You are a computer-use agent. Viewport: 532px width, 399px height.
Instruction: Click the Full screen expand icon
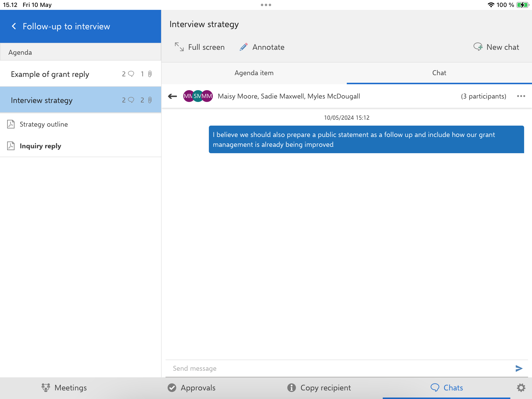[x=179, y=47]
